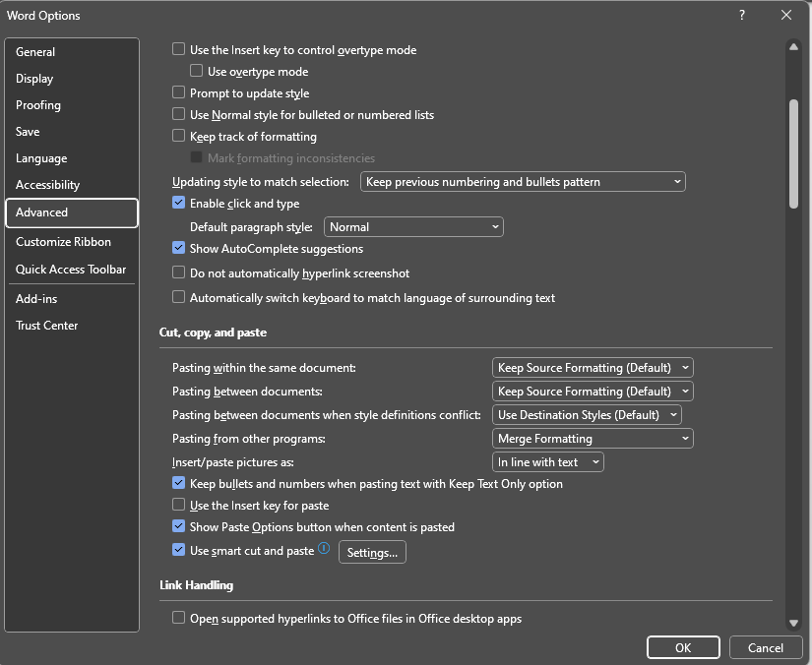Enable Keep track of formatting checkbox
Screen dimensions: 812x665
(179, 136)
